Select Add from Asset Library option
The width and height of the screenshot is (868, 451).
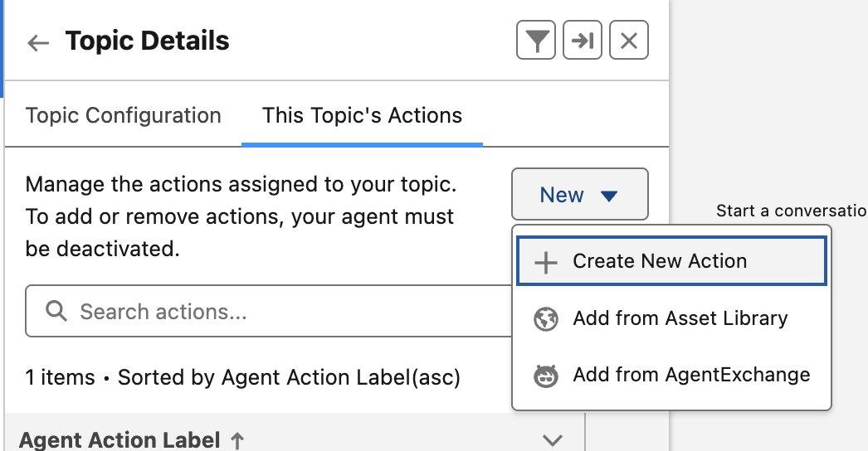coord(671,318)
